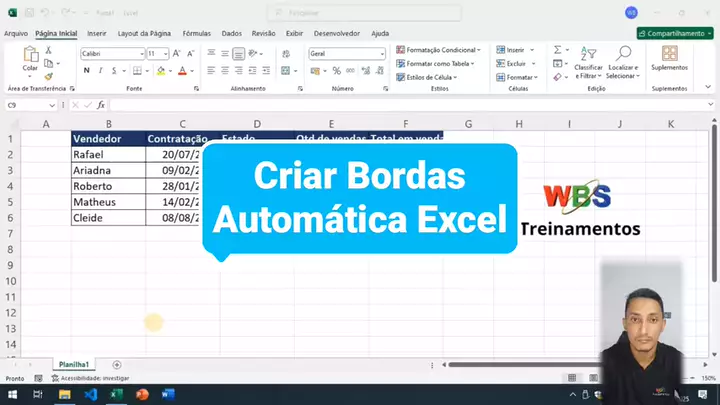This screenshot has width=720, height=405.
Task: Increase font size with larger A icon
Action: [x=177, y=53]
